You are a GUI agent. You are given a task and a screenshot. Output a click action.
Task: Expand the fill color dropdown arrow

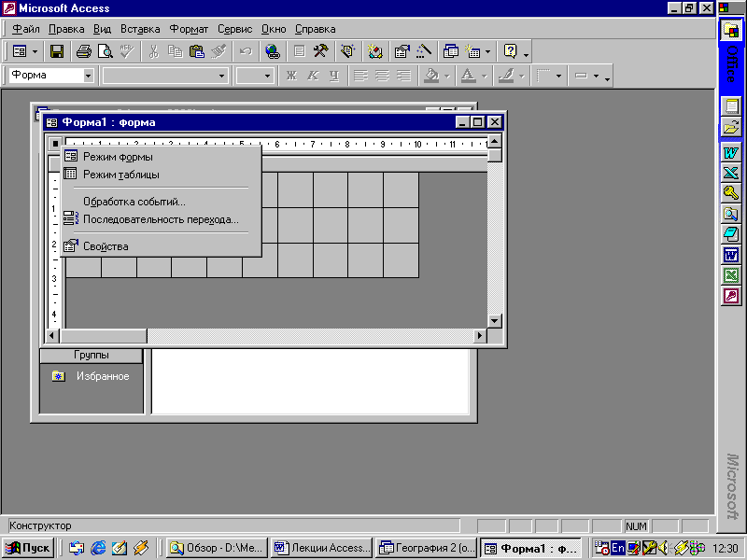pyautogui.click(x=447, y=76)
